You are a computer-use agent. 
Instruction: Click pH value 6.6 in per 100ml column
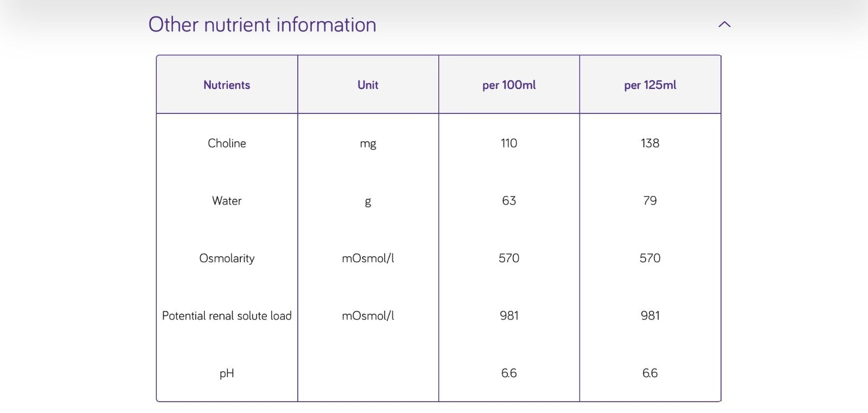click(x=509, y=373)
